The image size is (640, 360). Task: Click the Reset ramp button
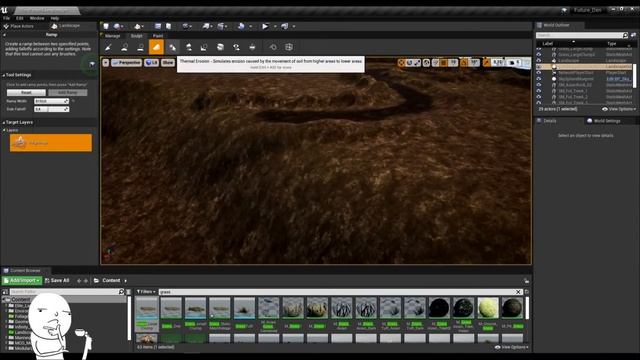(26, 93)
